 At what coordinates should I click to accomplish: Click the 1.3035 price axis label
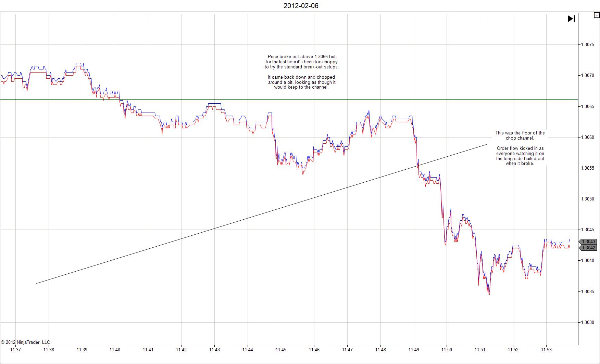[x=587, y=291]
